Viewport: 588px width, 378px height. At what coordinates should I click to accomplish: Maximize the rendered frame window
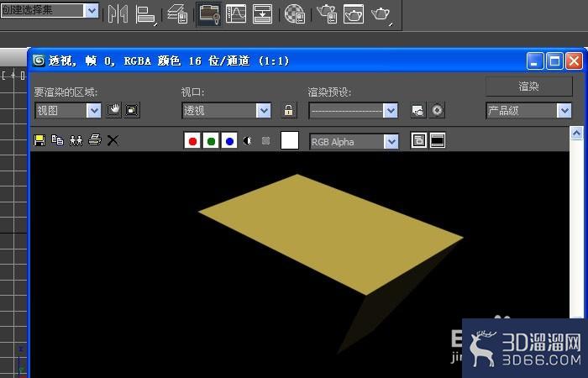(554, 61)
